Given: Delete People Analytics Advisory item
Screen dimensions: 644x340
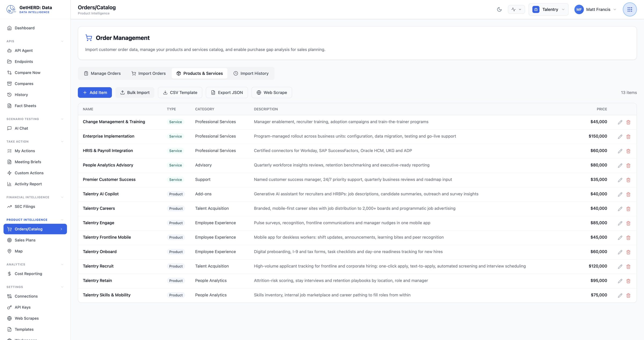Looking at the screenshot, I should 628,166.
